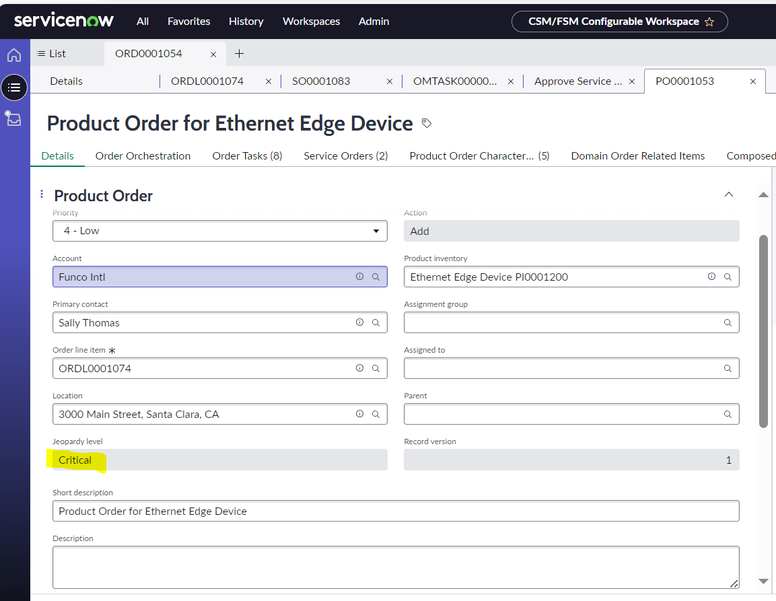This screenshot has width=776, height=601.
Task: Favorite the CSM/FSM Configurable Workspace star
Action: click(x=709, y=22)
